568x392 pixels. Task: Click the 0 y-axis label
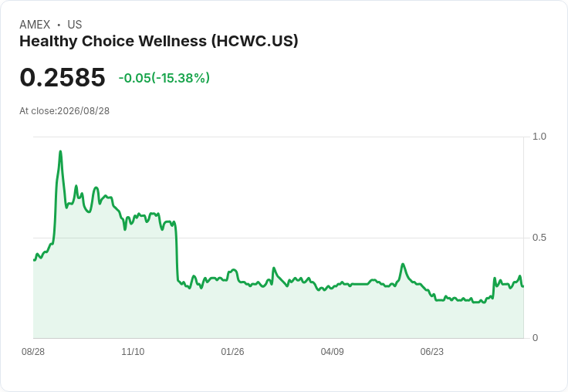pos(535,338)
